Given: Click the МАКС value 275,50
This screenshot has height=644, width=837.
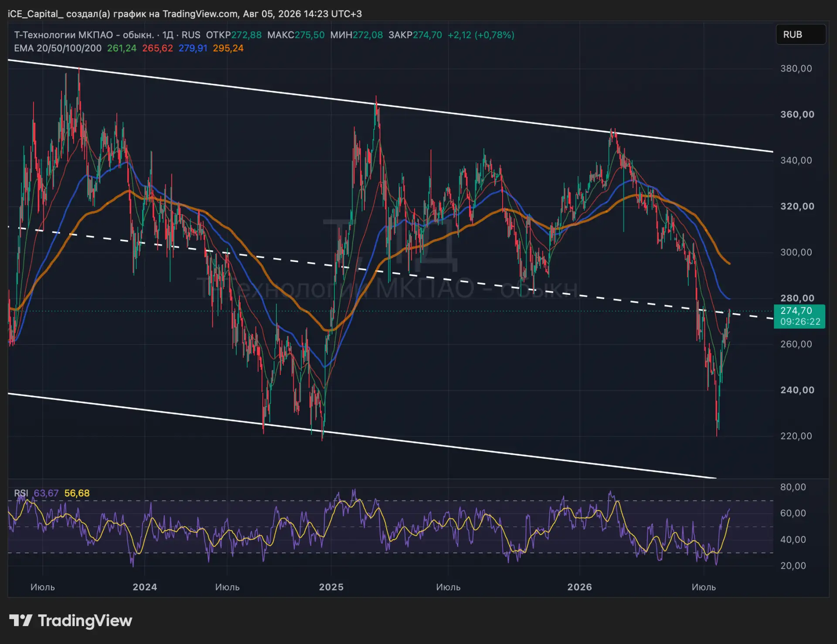Looking at the screenshot, I should coord(310,35).
